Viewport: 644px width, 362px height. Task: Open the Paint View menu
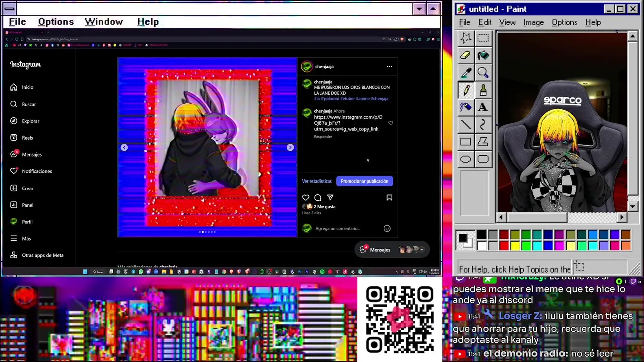[x=507, y=22]
